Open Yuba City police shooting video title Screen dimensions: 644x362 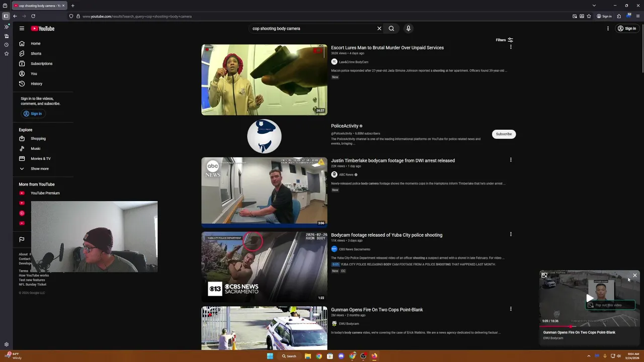(x=386, y=235)
